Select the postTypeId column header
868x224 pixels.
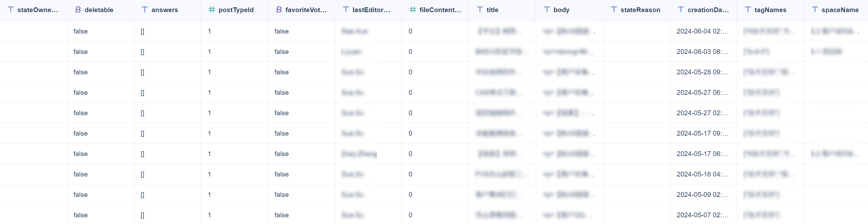(x=236, y=10)
